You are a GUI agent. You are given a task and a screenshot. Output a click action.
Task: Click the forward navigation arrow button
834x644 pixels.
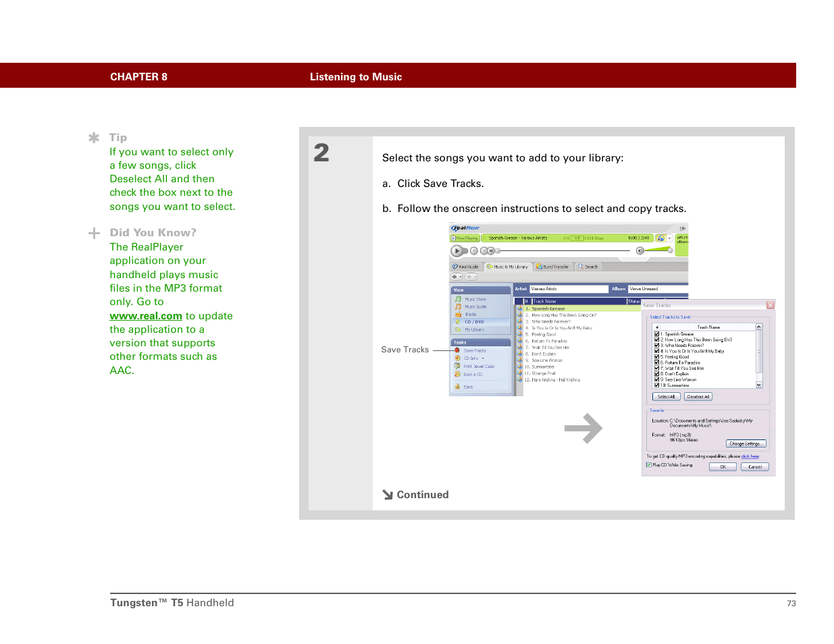pyautogui.click(x=471, y=277)
